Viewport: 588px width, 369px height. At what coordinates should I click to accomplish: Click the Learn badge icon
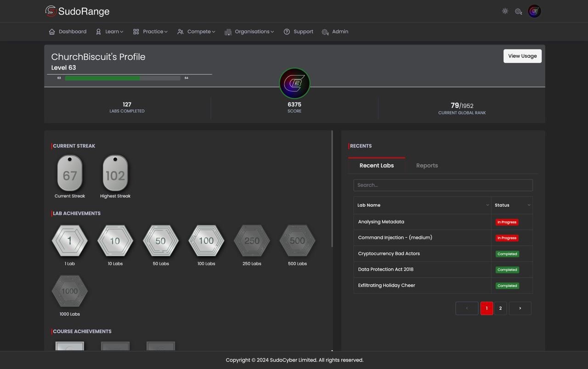click(x=98, y=32)
